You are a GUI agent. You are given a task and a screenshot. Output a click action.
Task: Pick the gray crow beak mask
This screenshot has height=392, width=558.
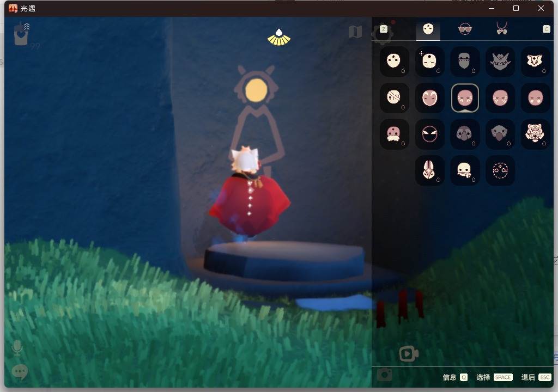500,134
